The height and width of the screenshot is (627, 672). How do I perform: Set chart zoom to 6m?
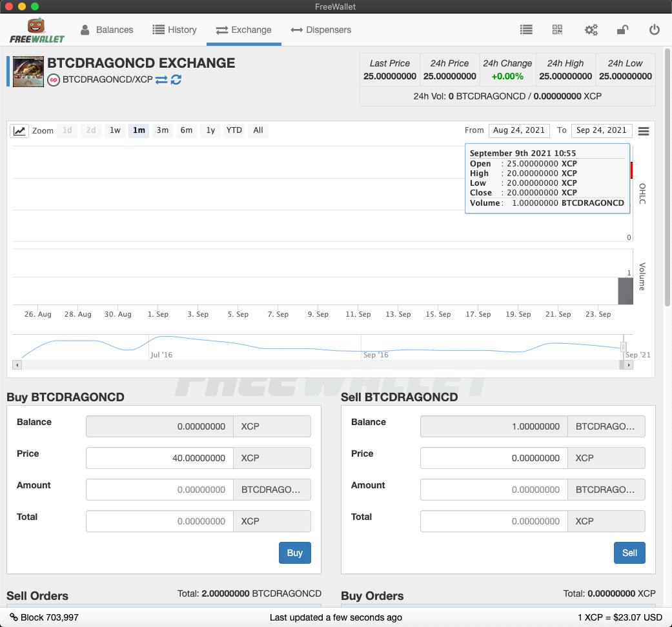click(x=187, y=130)
